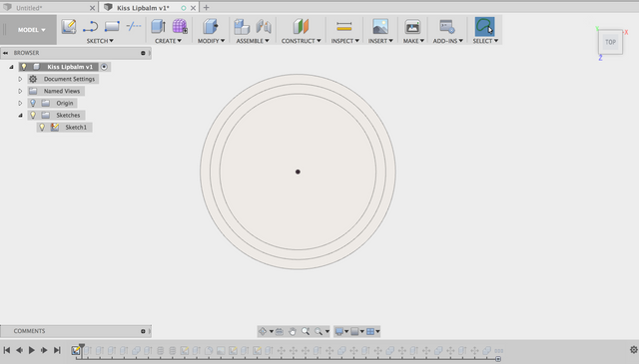Play the design timeline
The height and width of the screenshot is (364, 639).
31,350
